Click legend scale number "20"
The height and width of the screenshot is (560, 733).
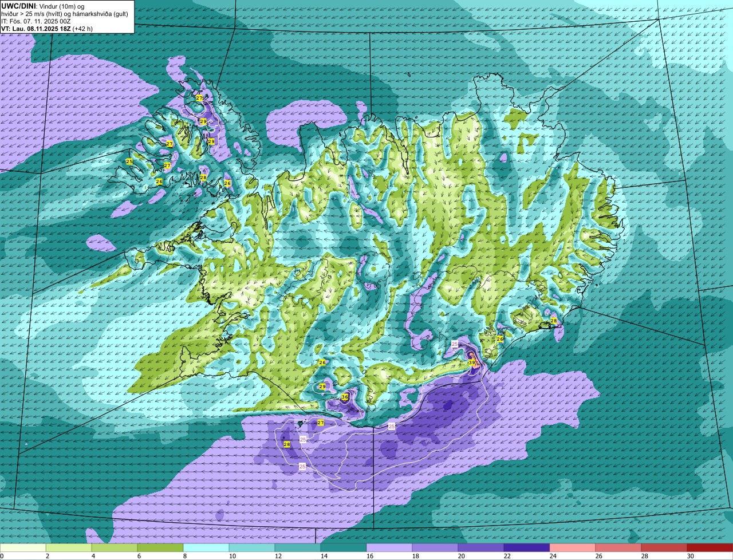461,556
